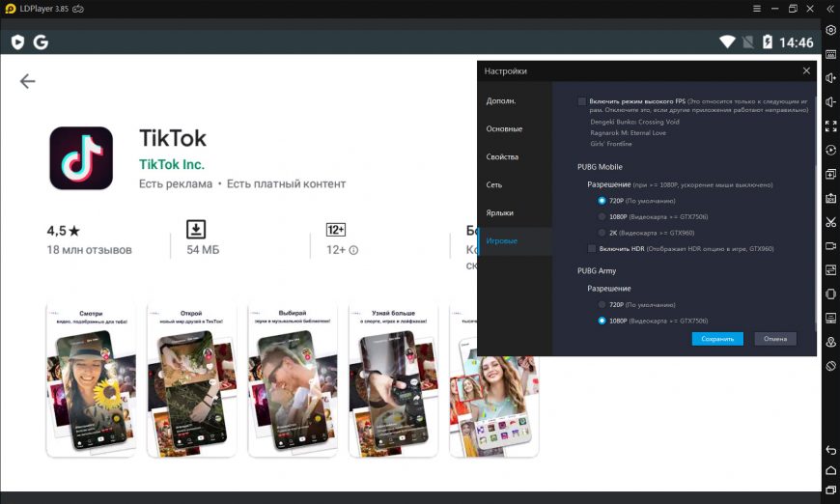Click the Сохранить button
Image resolution: width=840 pixels, height=504 pixels.
point(716,339)
